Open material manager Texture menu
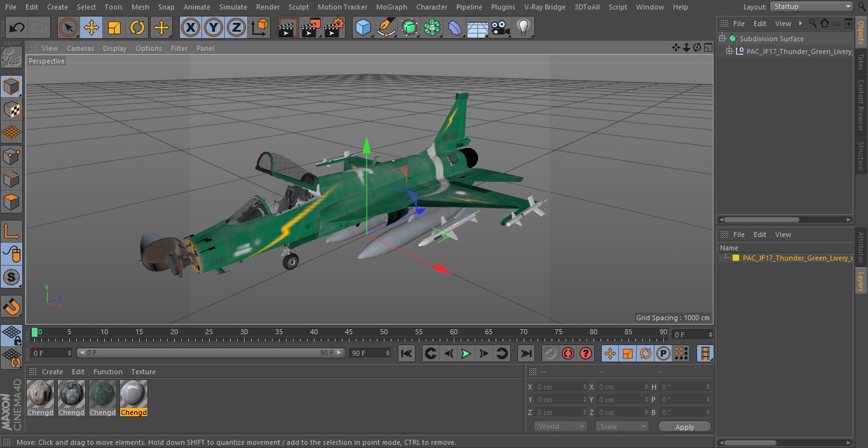This screenshot has width=868, height=448. 143,372
